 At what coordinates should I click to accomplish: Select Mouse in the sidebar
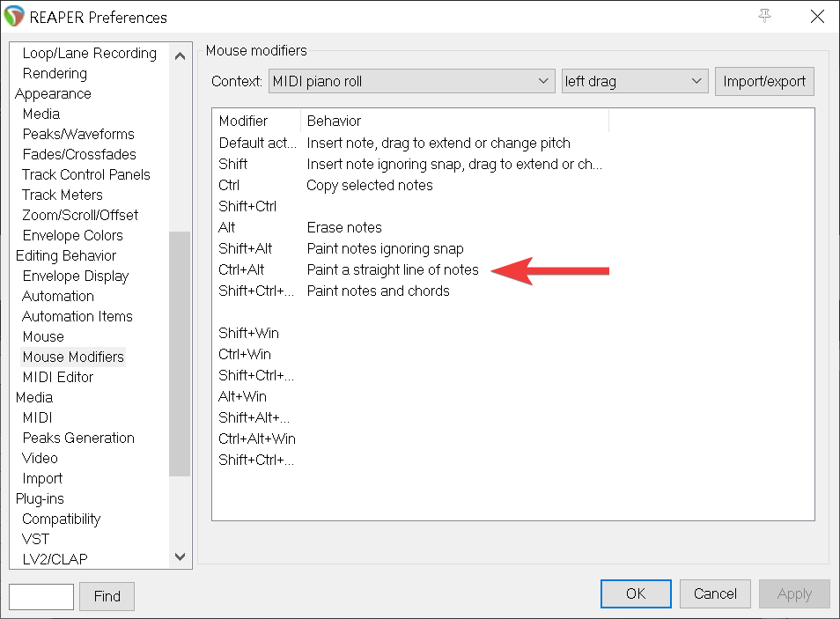click(43, 337)
